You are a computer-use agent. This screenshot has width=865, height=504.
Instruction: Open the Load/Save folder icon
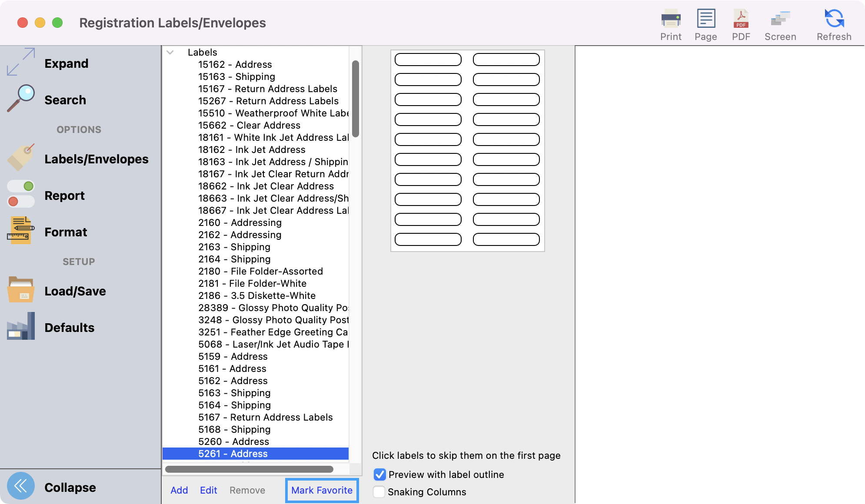21,290
